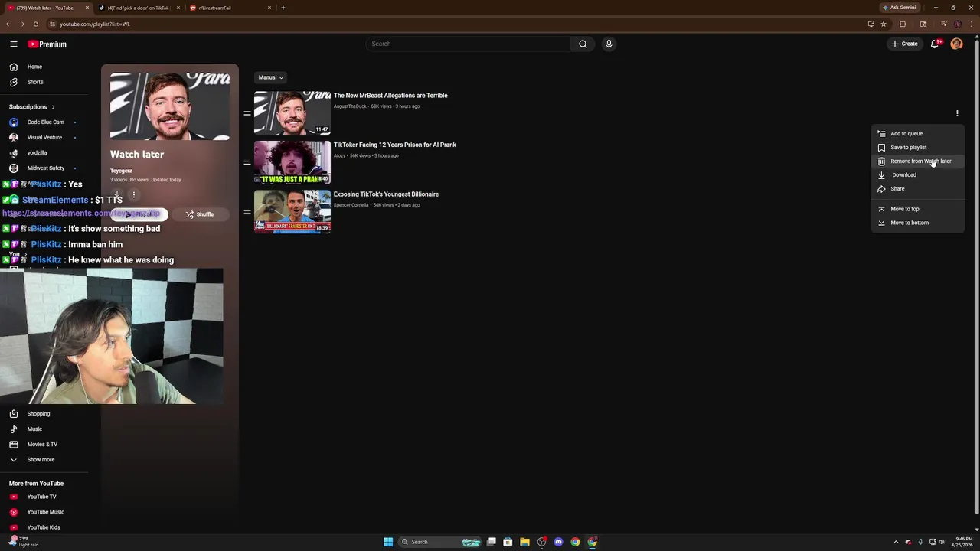Choose Remove from Watch later
The width and height of the screenshot is (980, 551).
coord(917,161)
